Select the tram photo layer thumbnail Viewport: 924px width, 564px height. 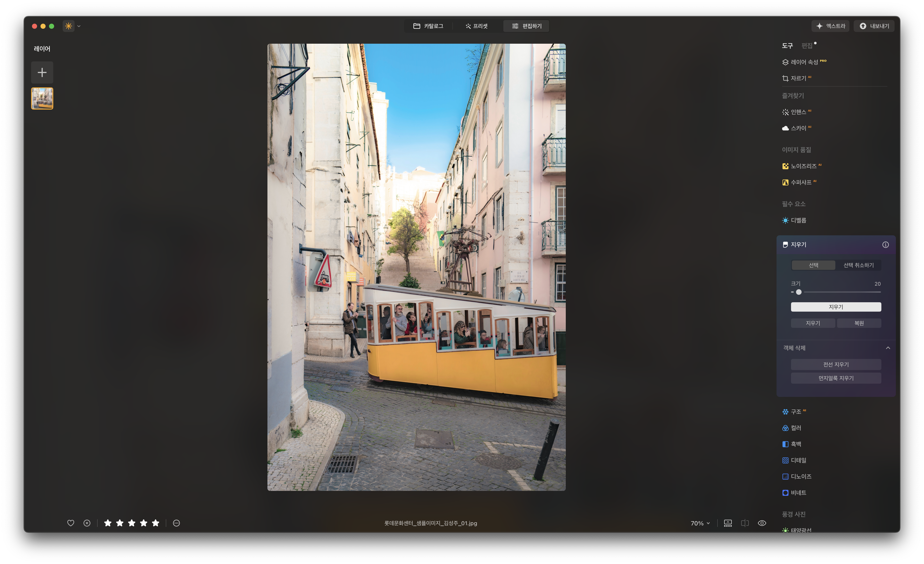[42, 98]
